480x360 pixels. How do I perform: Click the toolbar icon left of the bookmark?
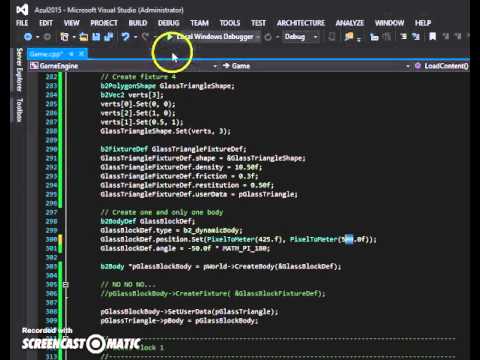(415, 36)
